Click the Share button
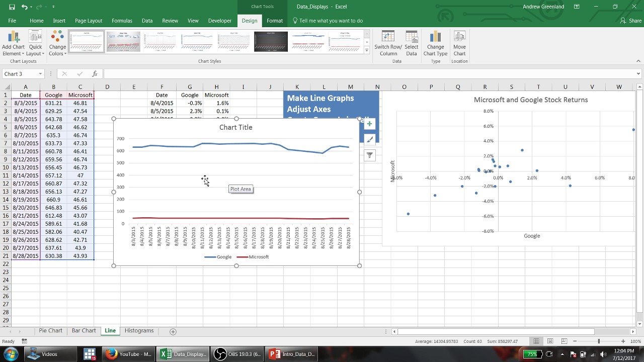This screenshot has width=644, height=362. 631,21
